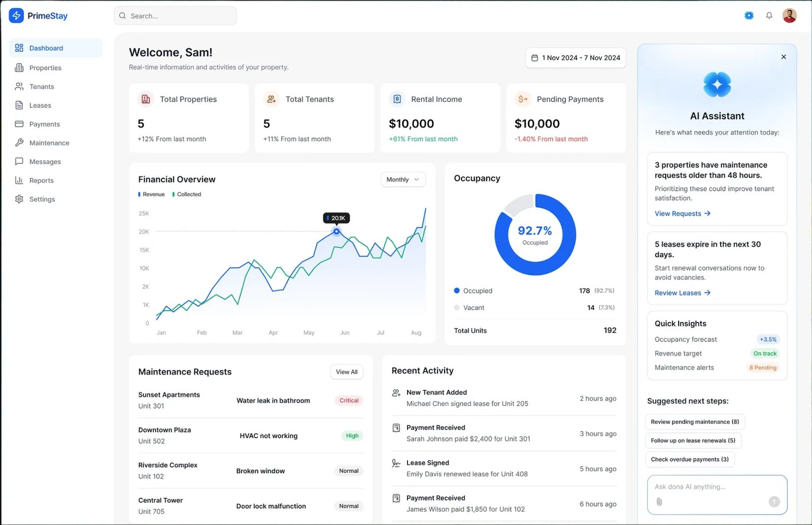This screenshot has height=525, width=812.
Task: Click View All maintenance requests
Action: [x=347, y=372]
